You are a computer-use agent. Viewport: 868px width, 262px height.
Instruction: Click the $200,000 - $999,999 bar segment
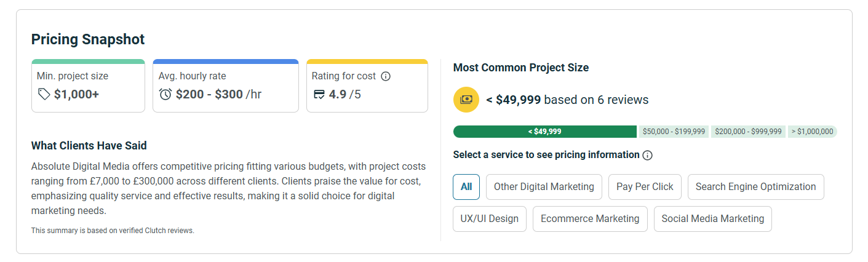point(748,132)
